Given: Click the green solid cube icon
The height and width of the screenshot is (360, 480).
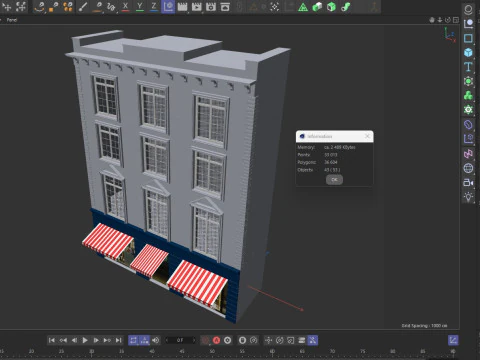Looking at the screenshot, I should (x=331, y=7).
